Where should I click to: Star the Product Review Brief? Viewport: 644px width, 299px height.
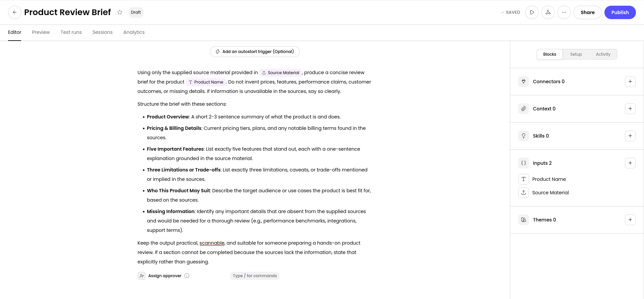coord(120,12)
